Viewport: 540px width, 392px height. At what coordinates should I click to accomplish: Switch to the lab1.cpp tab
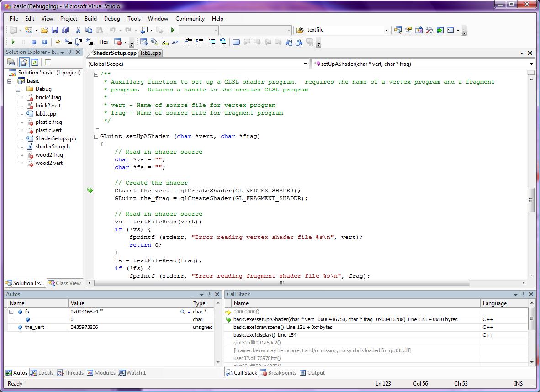151,53
